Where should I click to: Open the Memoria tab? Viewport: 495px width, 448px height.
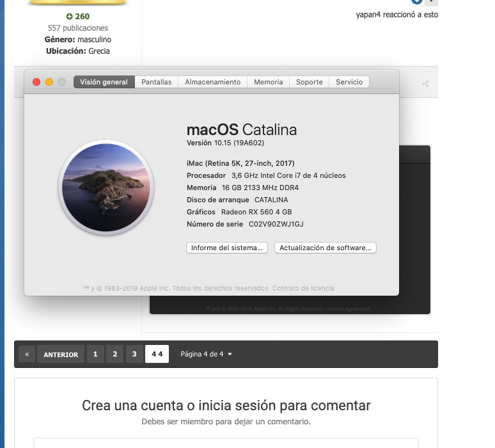269,82
